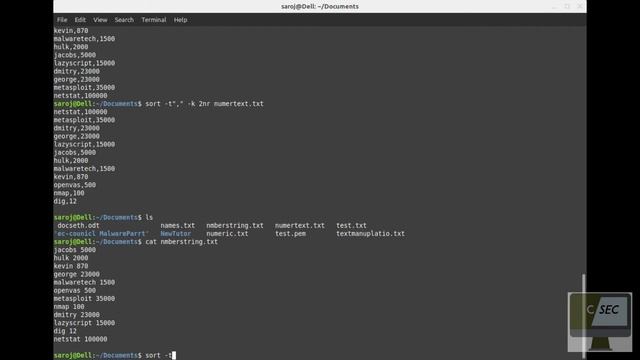Image resolution: width=640 pixels, height=360 pixels.
Task: Open the Search menu
Action: click(x=124, y=20)
